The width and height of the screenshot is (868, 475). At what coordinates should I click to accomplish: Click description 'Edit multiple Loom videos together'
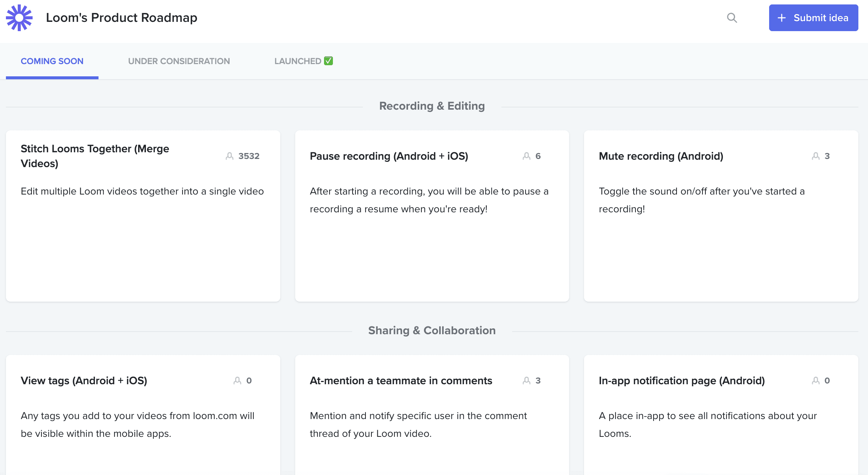click(x=142, y=191)
